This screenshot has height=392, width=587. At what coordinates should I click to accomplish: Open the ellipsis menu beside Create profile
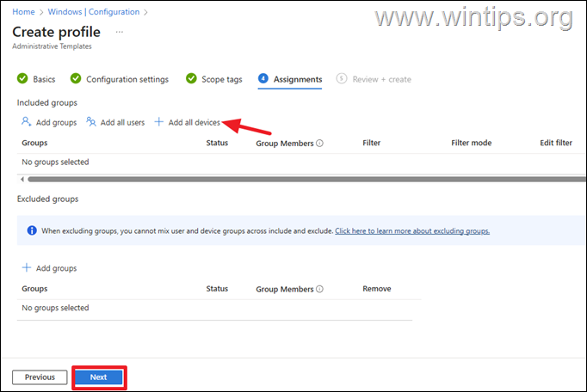[x=119, y=32]
